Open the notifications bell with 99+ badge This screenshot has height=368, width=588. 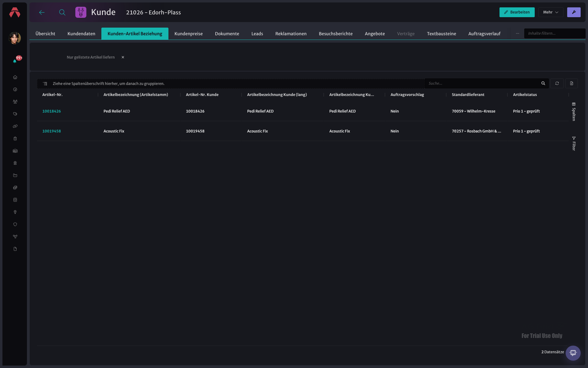click(x=15, y=61)
